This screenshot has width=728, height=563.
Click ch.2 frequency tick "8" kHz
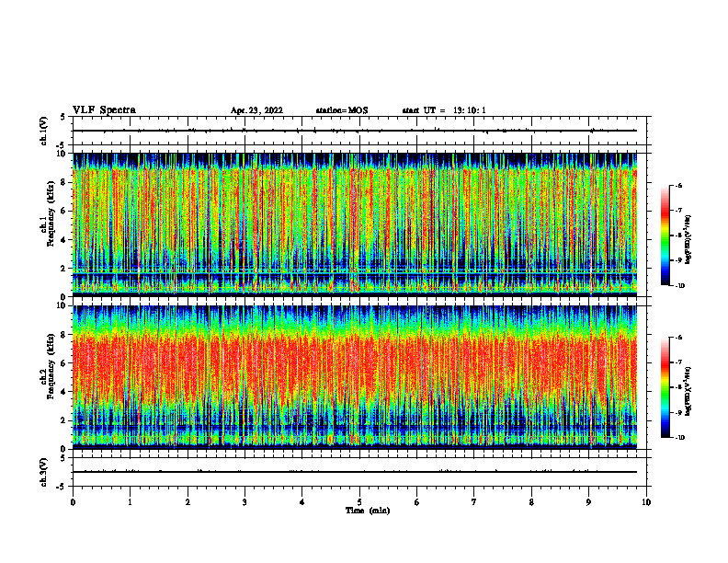click(65, 335)
